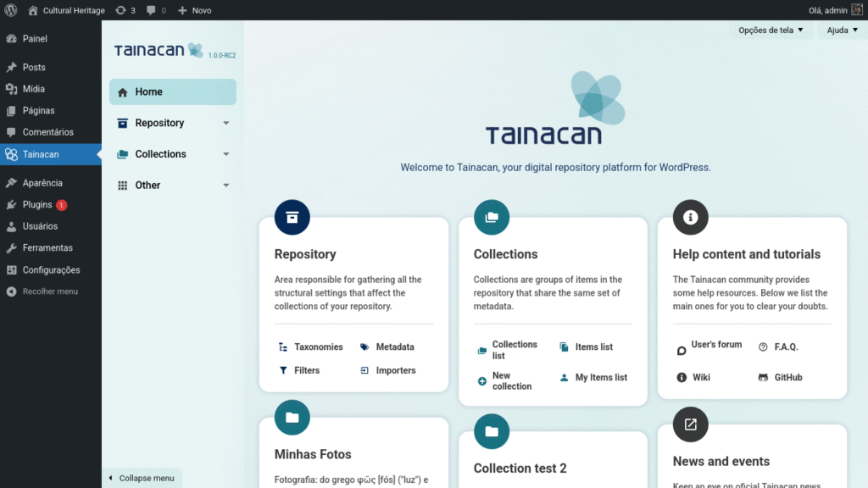Click the New collection link
This screenshot has width=868, height=488.
click(x=512, y=381)
